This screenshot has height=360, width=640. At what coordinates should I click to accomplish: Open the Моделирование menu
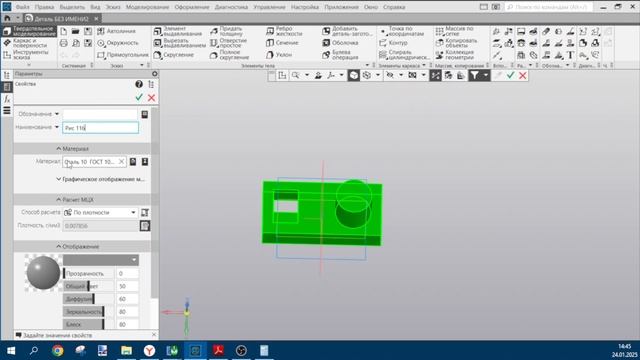148,7
